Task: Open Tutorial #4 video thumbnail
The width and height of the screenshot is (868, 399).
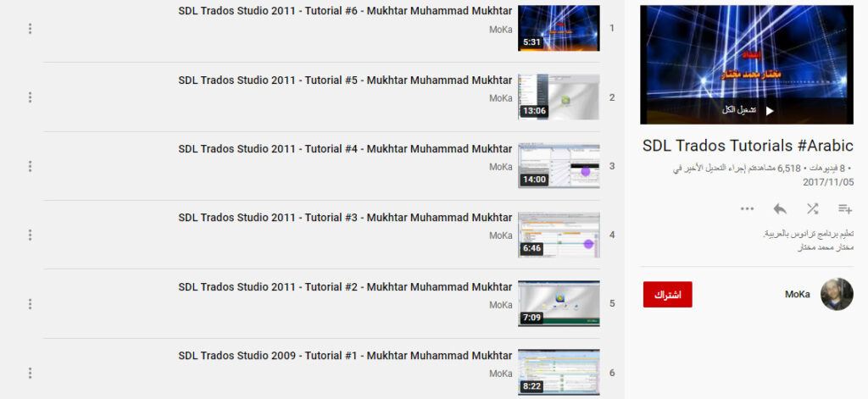Action: click(559, 165)
